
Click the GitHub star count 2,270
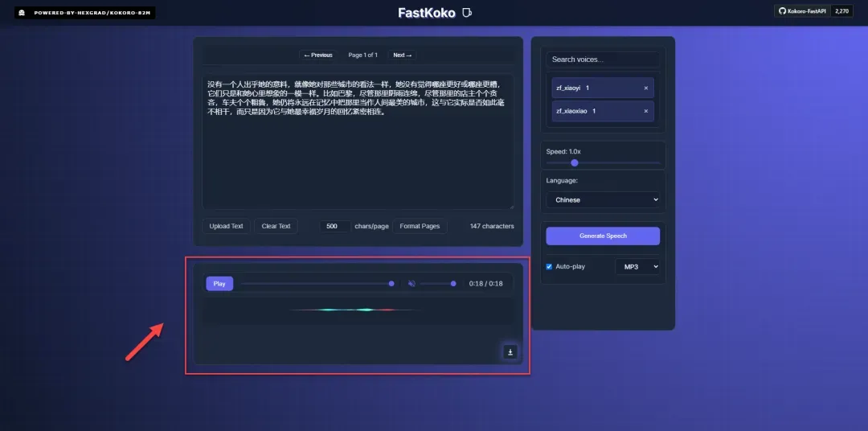click(x=841, y=11)
